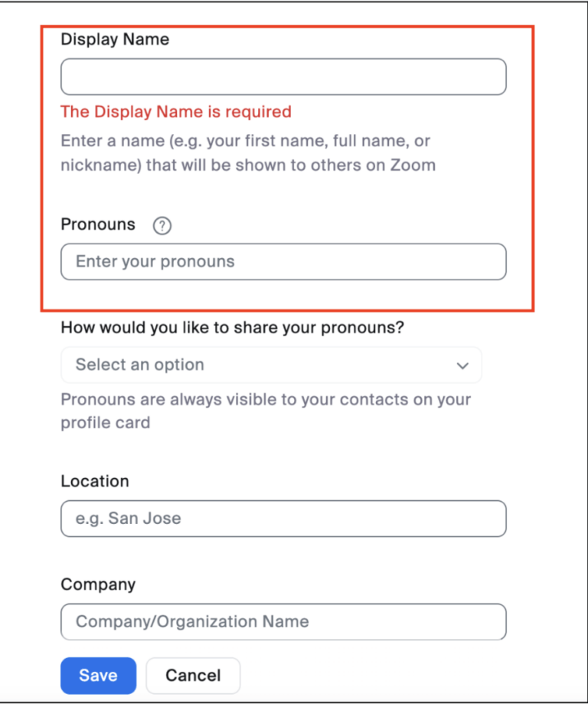The image size is (588, 704).
Task: Click the 'Enter your pronouns' field
Action: 283,261
